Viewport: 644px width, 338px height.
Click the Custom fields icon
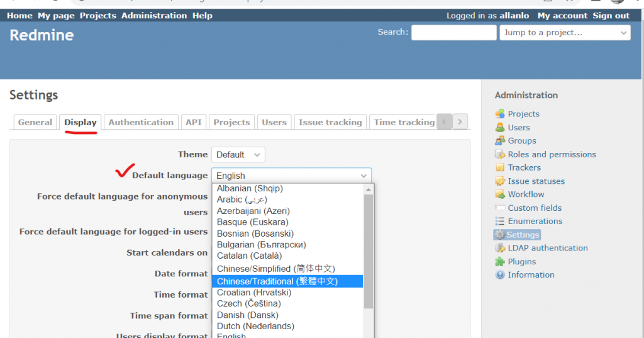[x=500, y=208]
